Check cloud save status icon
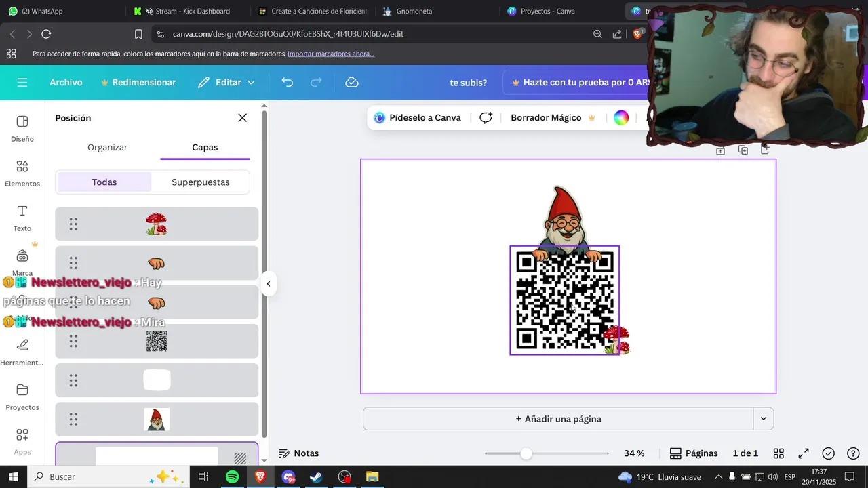Image resolution: width=868 pixels, height=488 pixels. [351, 82]
